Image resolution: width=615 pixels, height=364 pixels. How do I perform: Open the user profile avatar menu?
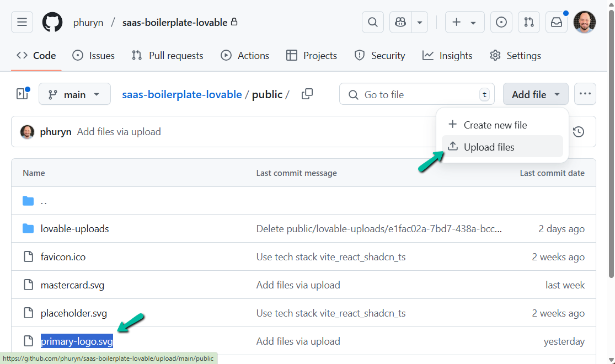tap(585, 22)
